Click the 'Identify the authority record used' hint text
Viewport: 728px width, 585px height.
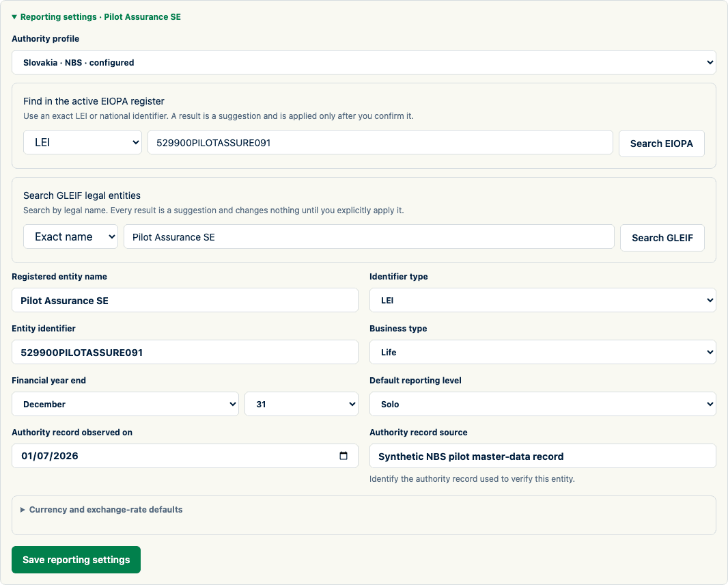[472, 478]
